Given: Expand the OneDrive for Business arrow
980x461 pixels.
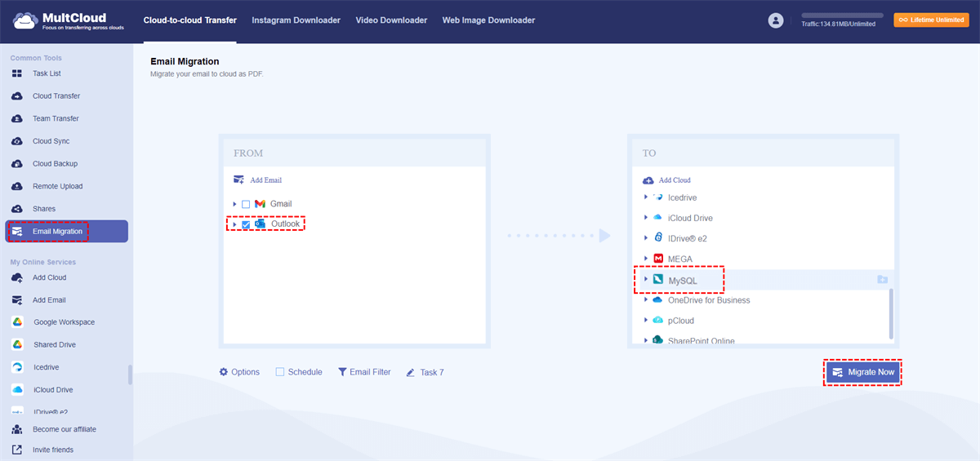Looking at the screenshot, I should tap(646, 300).
